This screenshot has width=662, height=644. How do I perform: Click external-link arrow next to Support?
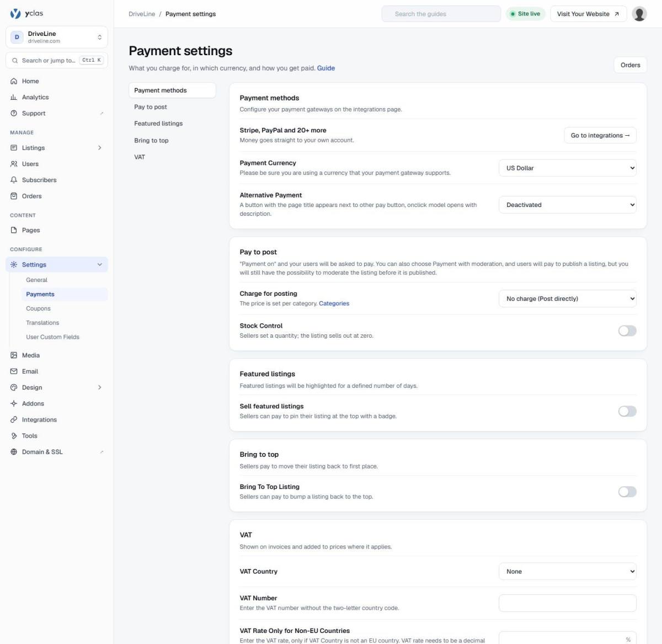[x=102, y=113]
